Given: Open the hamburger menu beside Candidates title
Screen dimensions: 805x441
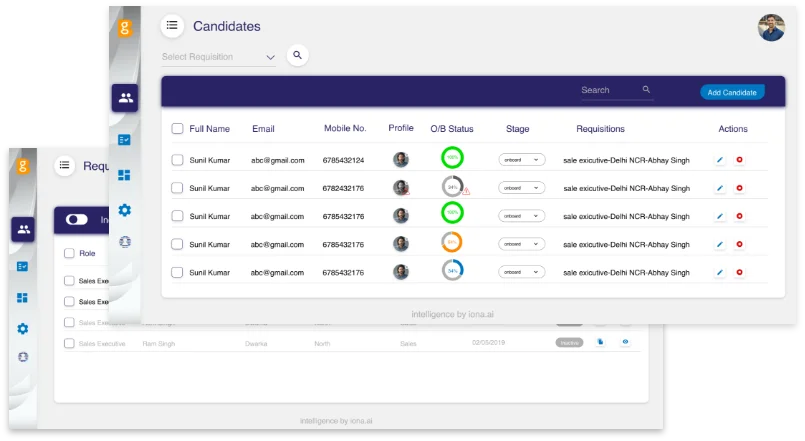Looking at the screenshot, I should pos(172,25).
